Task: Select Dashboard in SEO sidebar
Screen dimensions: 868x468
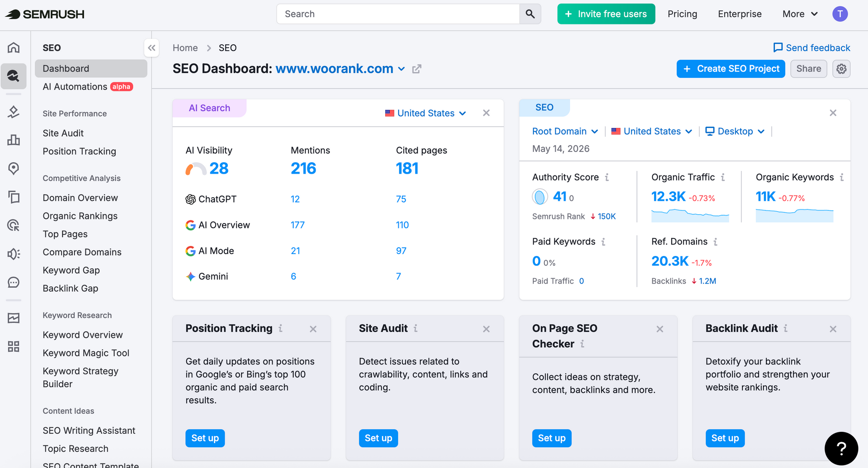Action: [x=91, y=69]
